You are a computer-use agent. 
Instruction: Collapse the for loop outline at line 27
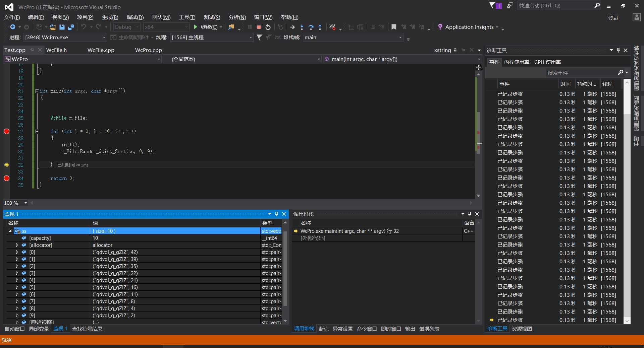click(37, 131)
